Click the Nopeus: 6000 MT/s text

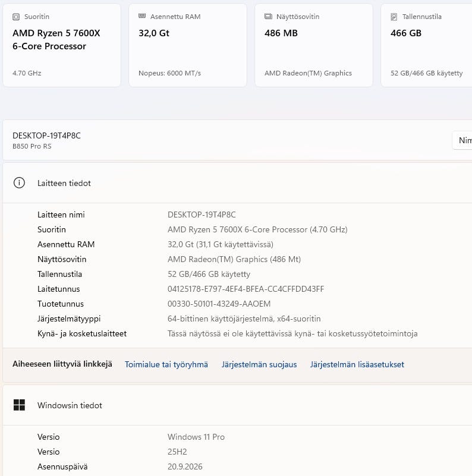coord(169,73)
